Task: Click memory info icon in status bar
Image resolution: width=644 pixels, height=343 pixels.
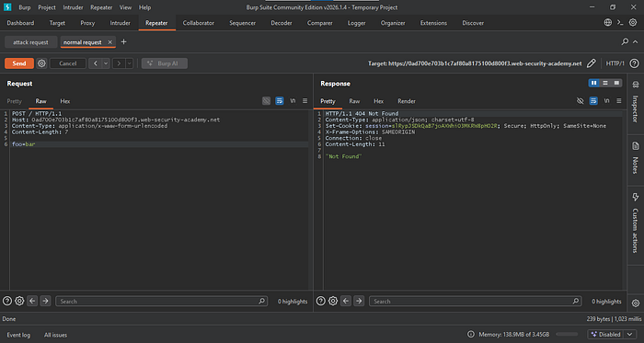Action: tap(471, 335)
